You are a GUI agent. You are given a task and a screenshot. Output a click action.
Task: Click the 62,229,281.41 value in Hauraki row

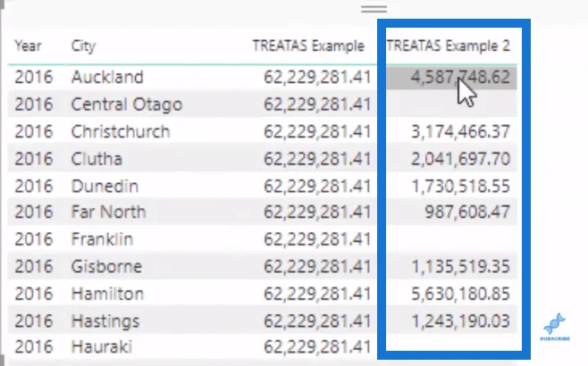(x=317, y=347)
